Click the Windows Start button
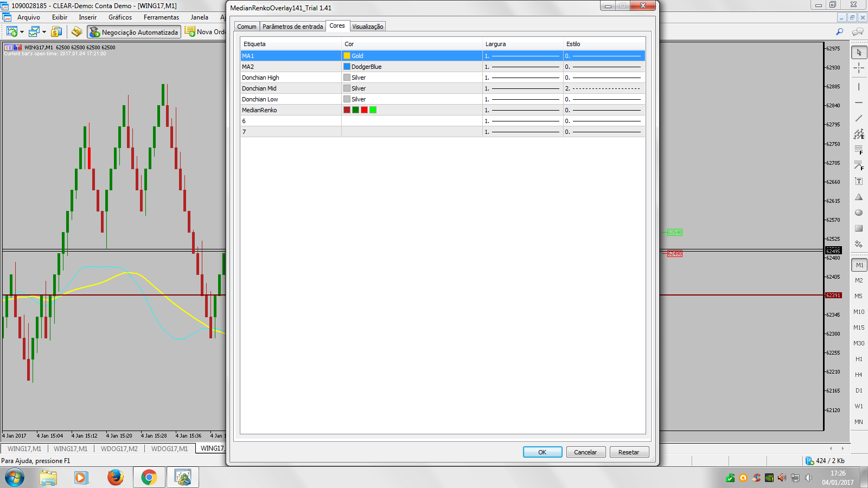The image size is (868, 488). click(x=15, y=478)
